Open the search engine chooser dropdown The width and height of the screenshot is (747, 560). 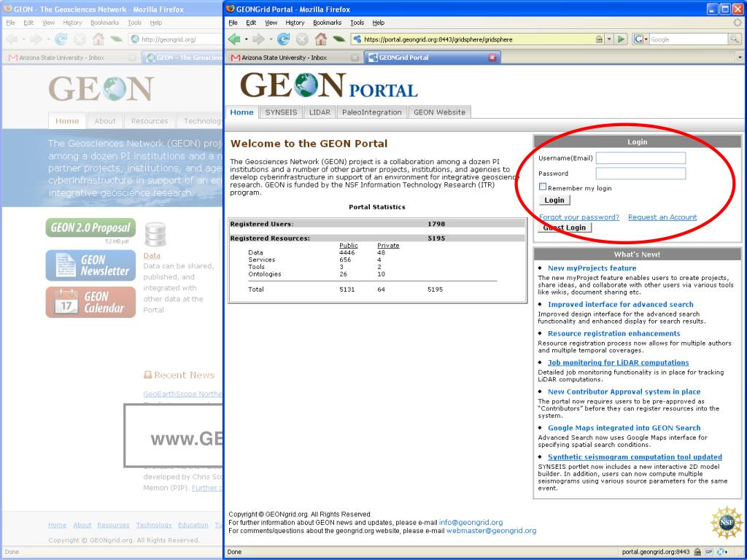click(646, 39)
